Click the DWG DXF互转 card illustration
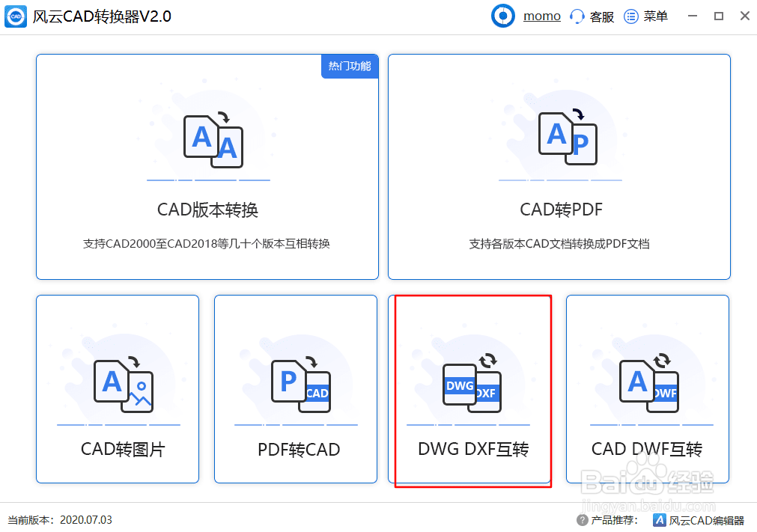The width and height of the screenshot is (757, 532). tap(472, 385)
